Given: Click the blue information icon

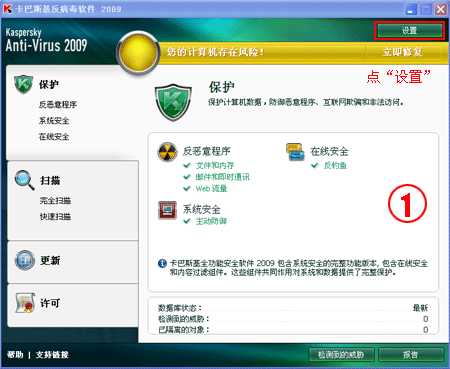Looking at the screenshot, I should pyautogui.click(x=162, y=264).
